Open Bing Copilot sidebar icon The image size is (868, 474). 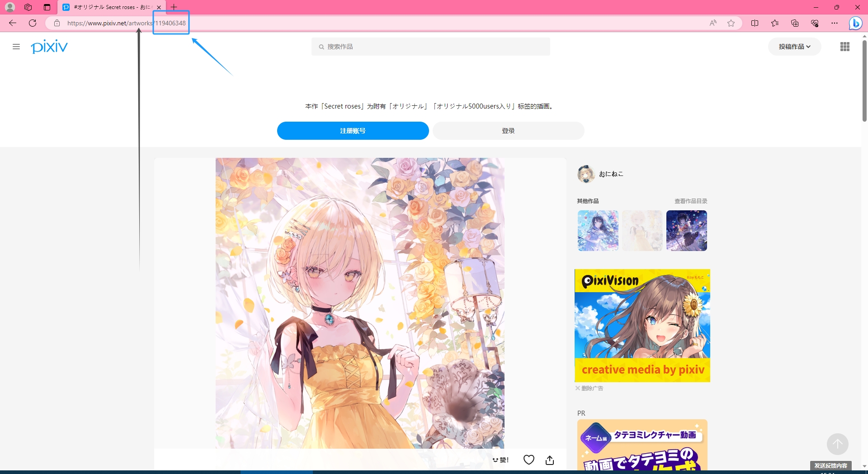click(x=855, y=23)
